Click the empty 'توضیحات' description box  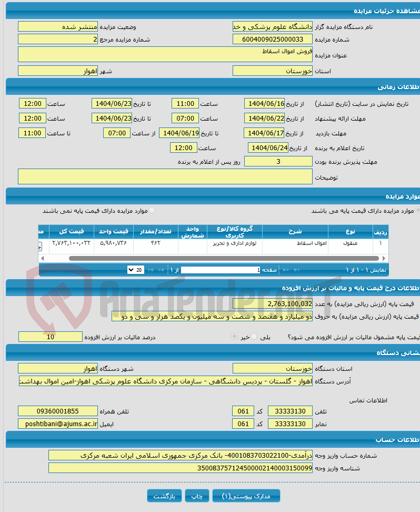[165, 176]
